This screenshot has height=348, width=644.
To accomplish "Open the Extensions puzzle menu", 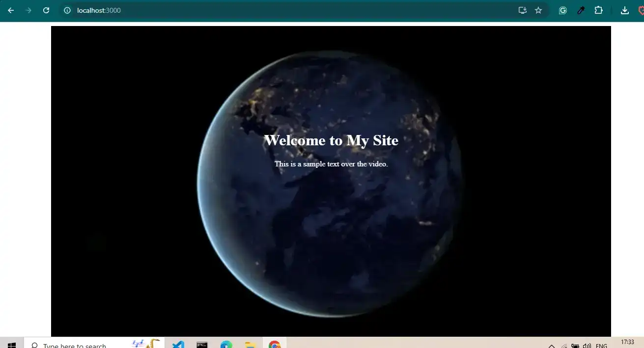I will [x=598, y=10].
